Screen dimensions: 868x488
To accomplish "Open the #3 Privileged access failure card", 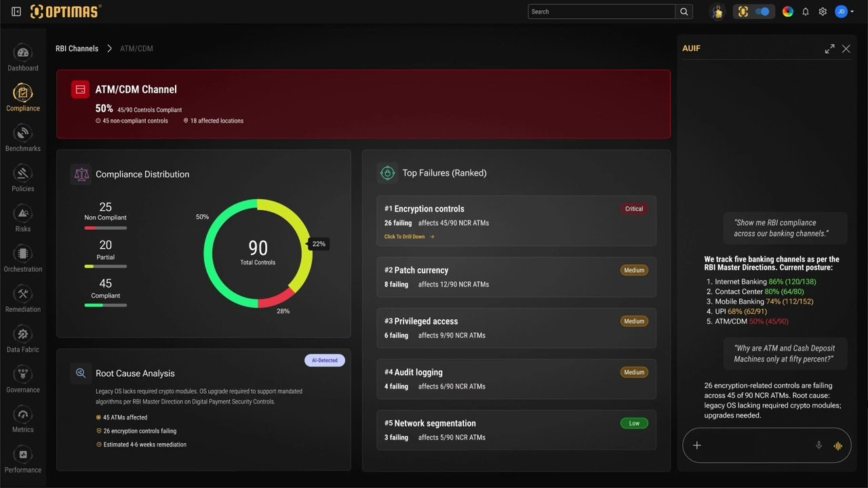I will point(516,328).
